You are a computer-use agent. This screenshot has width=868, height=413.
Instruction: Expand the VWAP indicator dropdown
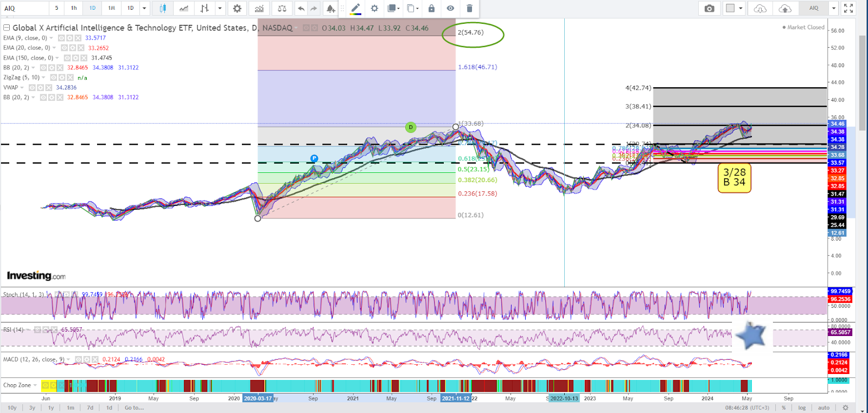pyautogui.click(x=22, y=87)
